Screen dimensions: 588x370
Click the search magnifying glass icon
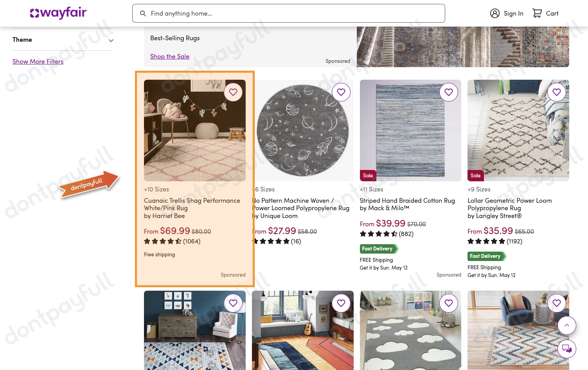143,13
